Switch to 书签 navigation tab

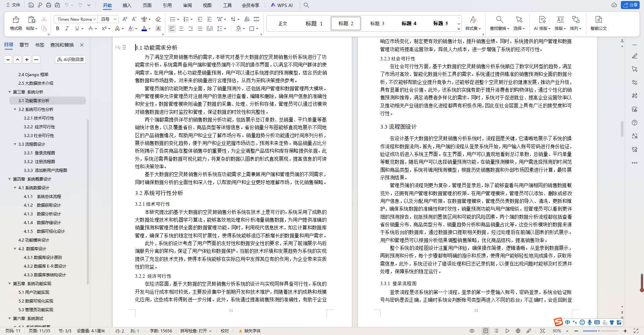[x=40, y=45]
